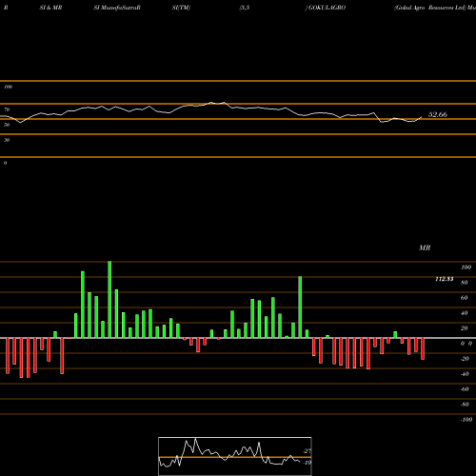The height and width of the screenshot is (476, 476).
Task: Click the MR axis label -40
Action: tap(465, 374)
